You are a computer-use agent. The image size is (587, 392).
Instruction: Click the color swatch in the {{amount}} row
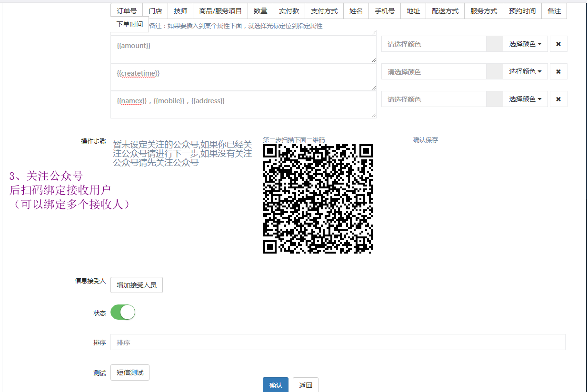(494, 44)
